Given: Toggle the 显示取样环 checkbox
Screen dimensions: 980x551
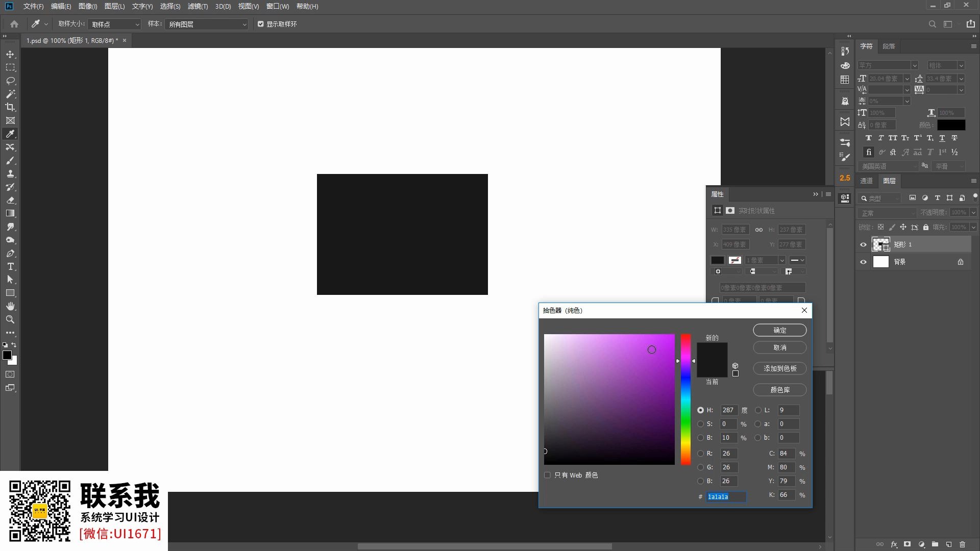Looking at the screenshot, I should click(261, 24).
